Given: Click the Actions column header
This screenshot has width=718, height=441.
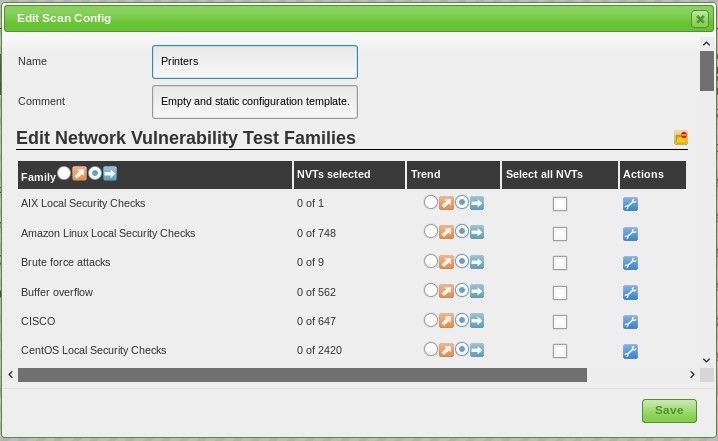Looking at the screenshot, I should (x=653, y=174).
